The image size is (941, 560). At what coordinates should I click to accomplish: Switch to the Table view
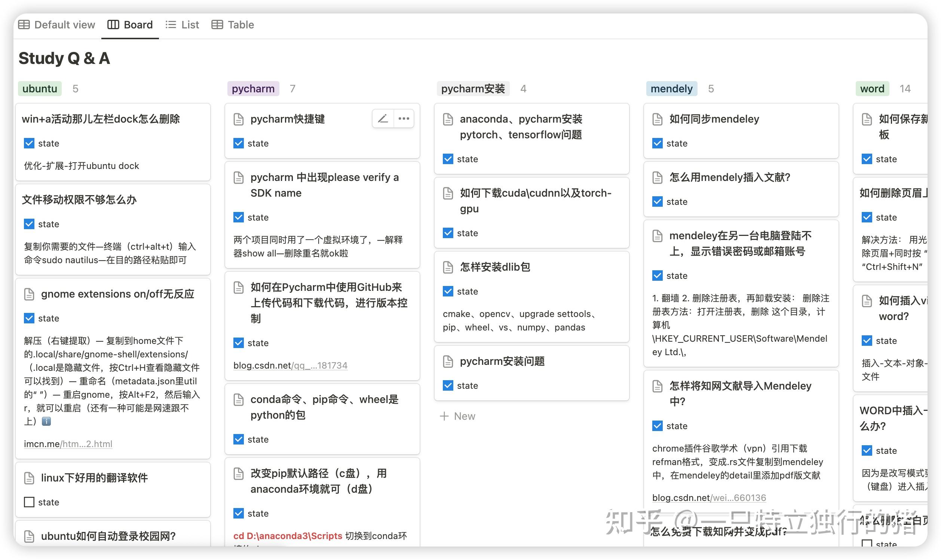(x=218, y=24)
